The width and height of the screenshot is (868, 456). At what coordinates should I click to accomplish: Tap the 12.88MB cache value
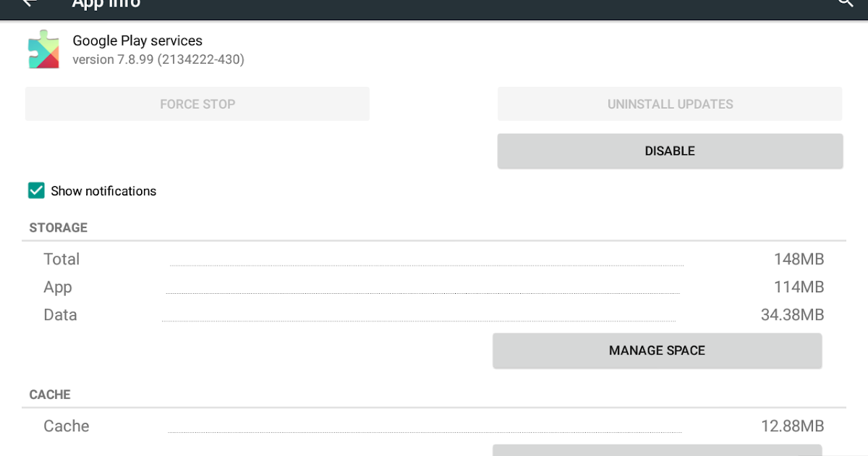pyautogui.click(x=792, y=426)
